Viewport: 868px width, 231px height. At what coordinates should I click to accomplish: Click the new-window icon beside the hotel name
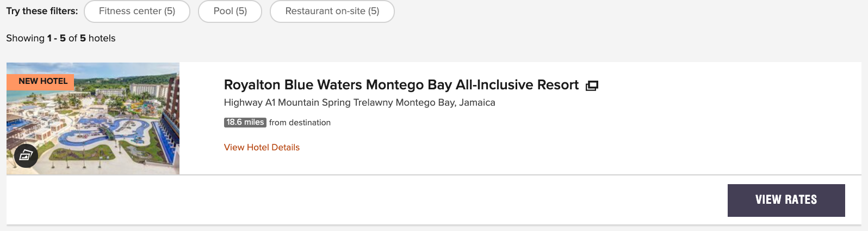click(592, 86)
